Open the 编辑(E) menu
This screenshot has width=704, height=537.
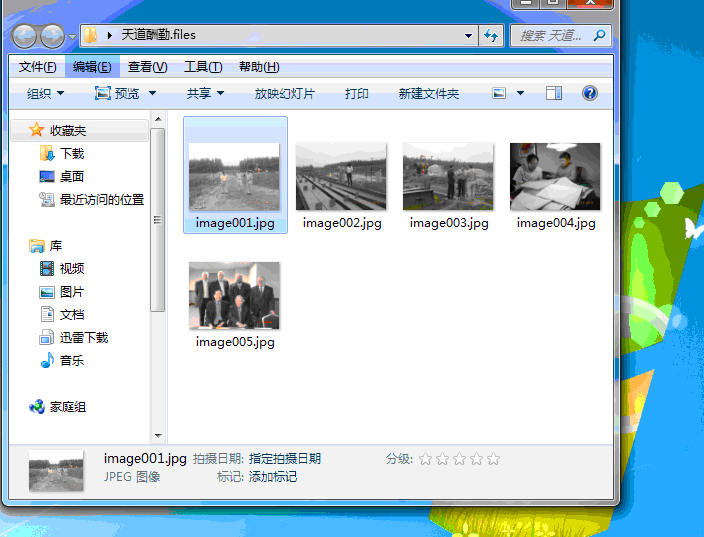[x=92, y=67]
